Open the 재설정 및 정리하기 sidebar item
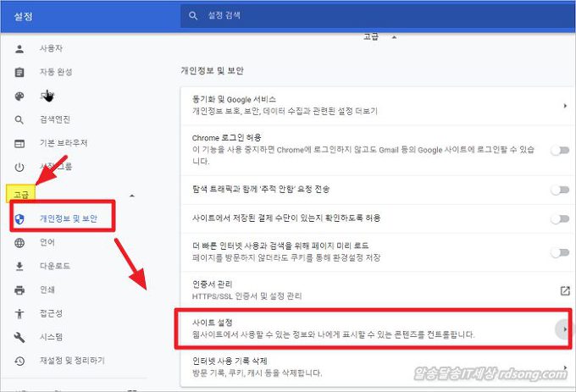Viewport: 576px width, 392px height. [x=72, y=361]
